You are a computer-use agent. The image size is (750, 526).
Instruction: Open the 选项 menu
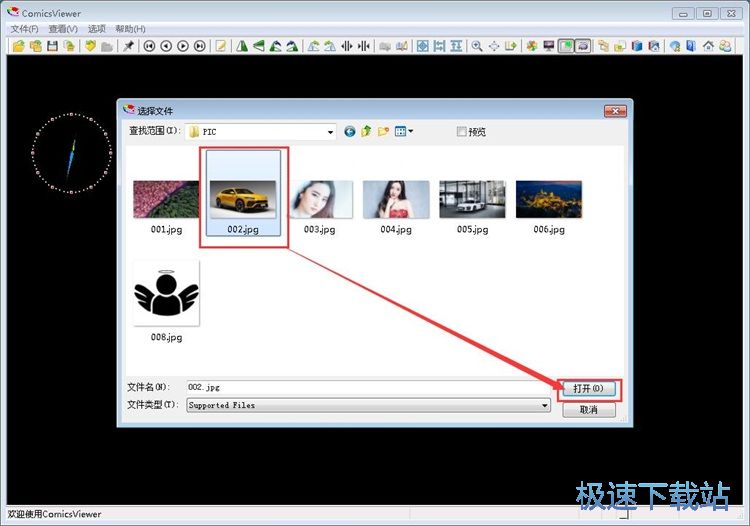[97, 29]
